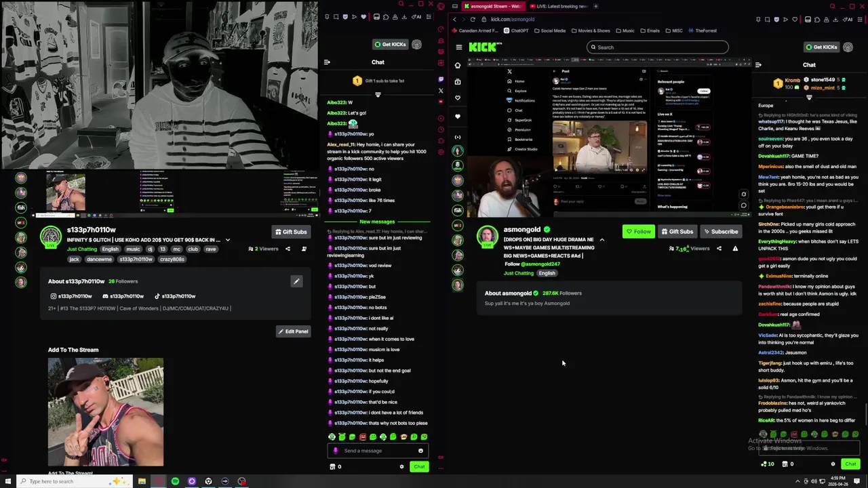Viewport: 868px width, 488px height.
Task: Select the 'rave' tag on s133p7h0110w stream
Action: [x=211, y=249]
